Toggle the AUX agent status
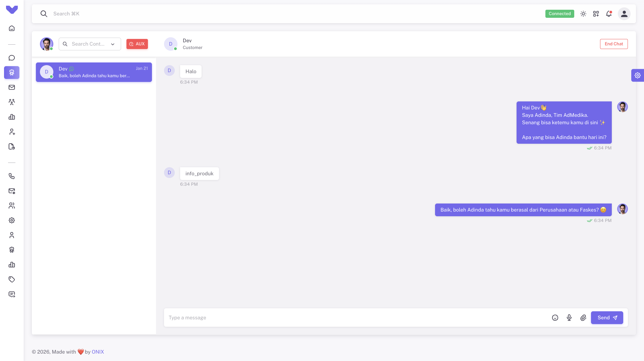This screenshot has width=644, height=361. pos(137,44)
